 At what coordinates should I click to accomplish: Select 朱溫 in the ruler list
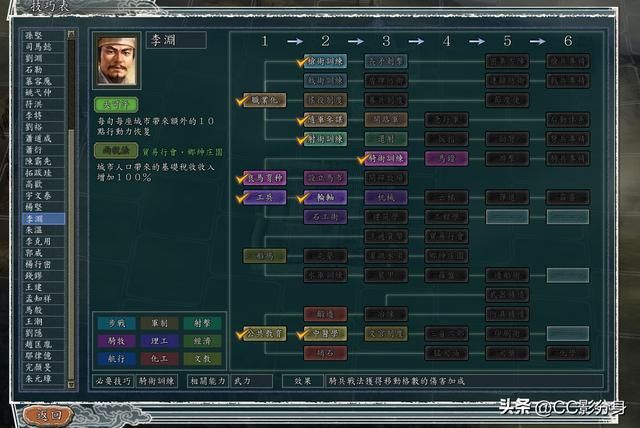43,230
